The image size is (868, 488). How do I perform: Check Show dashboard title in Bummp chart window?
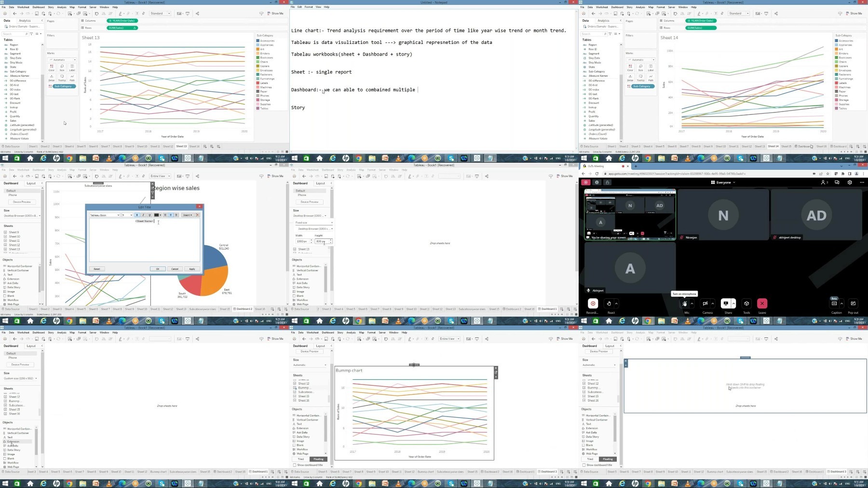[295, 465]
